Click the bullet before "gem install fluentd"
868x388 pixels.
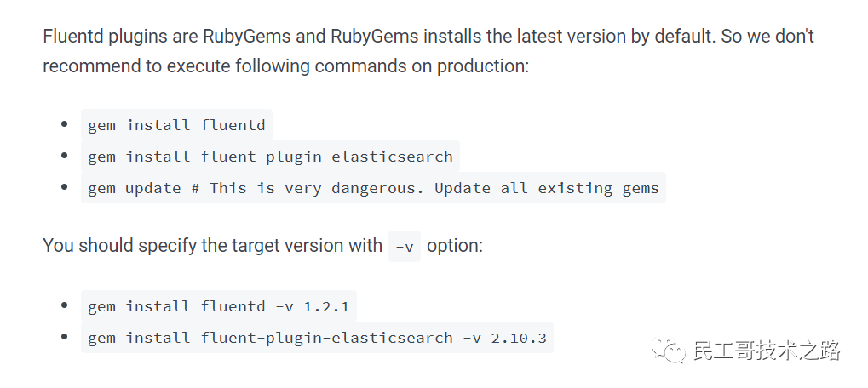pyautogui.click(x=64, y=125)
